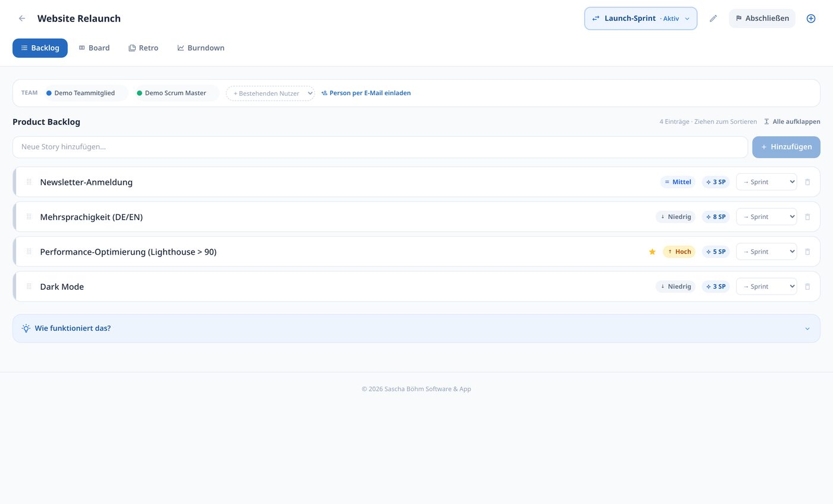Focus the Neue Story hinzufügen input
This screenshot has height=504, width=833.
(x=380, y=147)
